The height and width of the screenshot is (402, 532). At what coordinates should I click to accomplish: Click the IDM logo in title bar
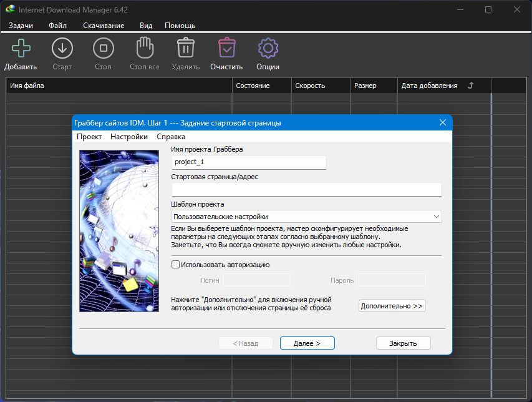pos(10,9)
